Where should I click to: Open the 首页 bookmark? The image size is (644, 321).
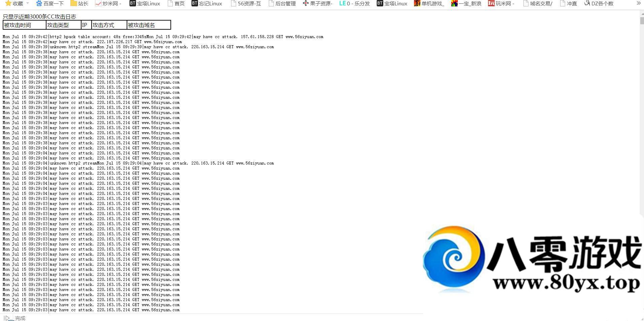pyautogui.click(x=176, y=3)
